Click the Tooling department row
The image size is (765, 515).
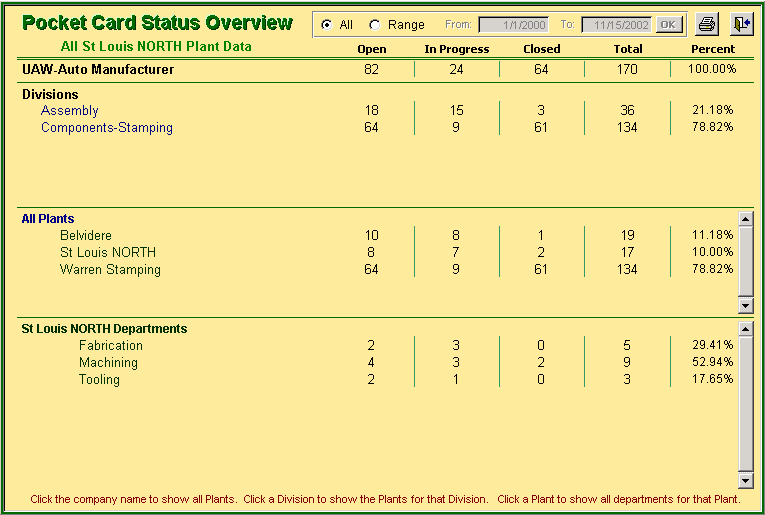[x=100, y=379]
